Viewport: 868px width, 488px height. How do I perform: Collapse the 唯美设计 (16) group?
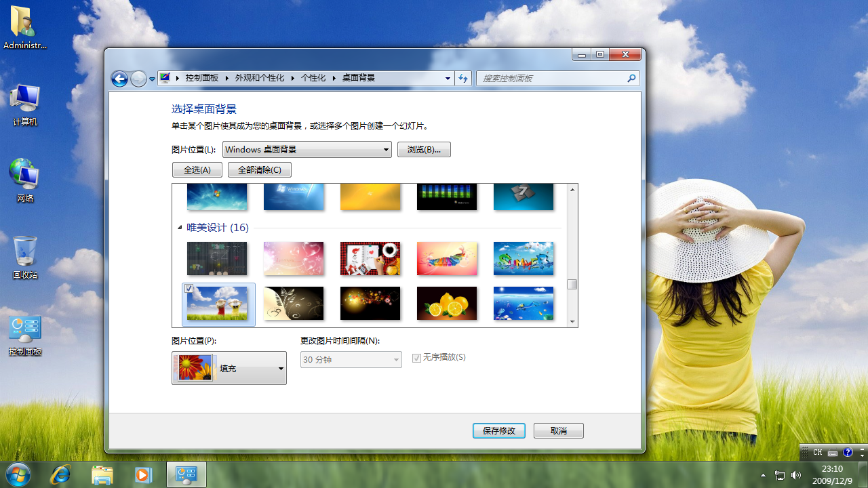coord(180,228)
